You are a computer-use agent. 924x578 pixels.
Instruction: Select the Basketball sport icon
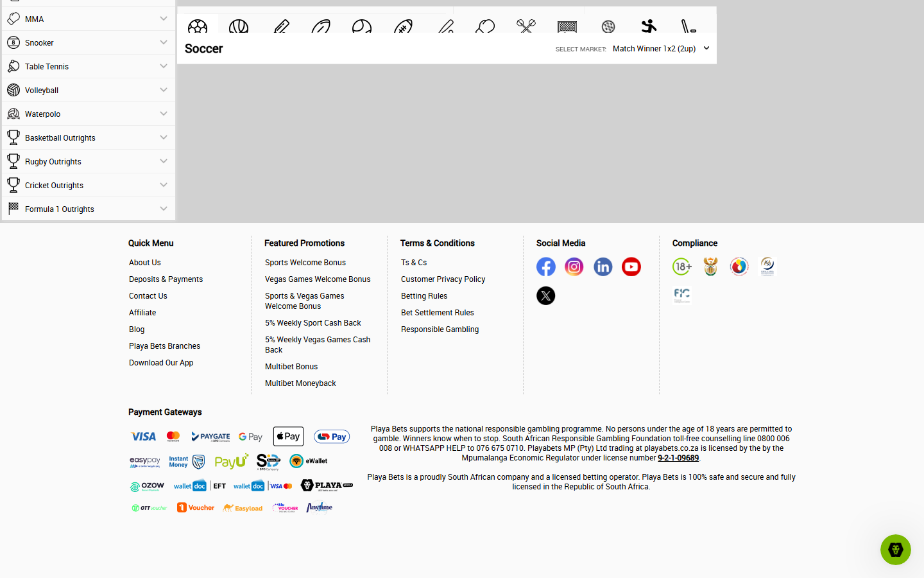coord(239,26)
